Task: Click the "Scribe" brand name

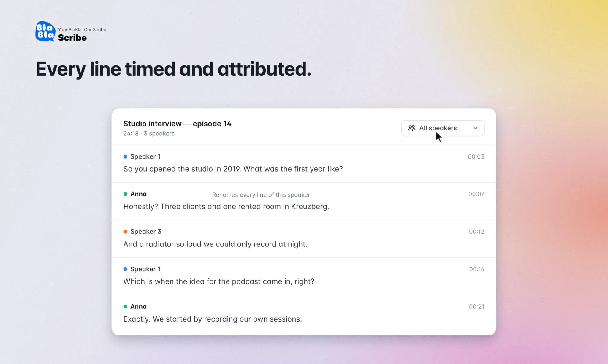Action: (x=72, y=38)
